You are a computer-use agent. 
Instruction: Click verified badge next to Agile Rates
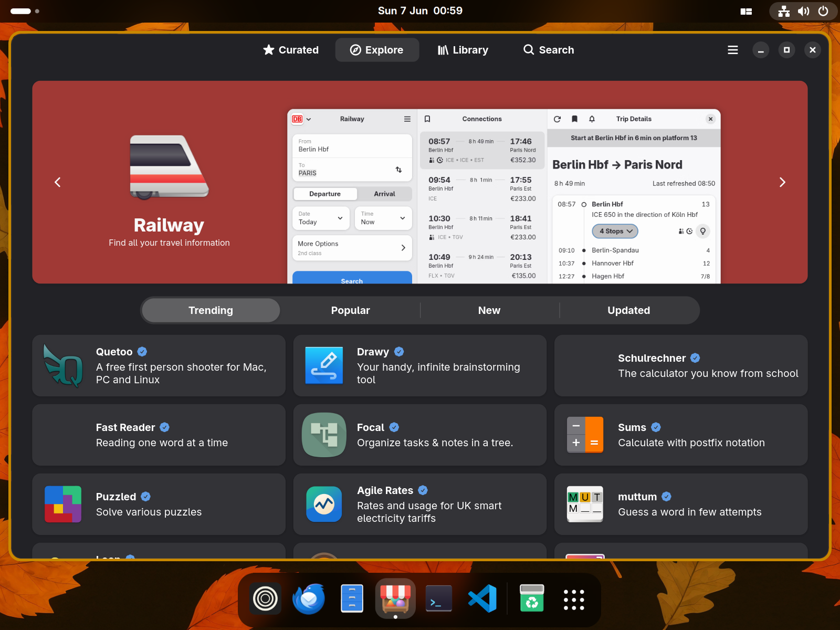click(423, 490)
